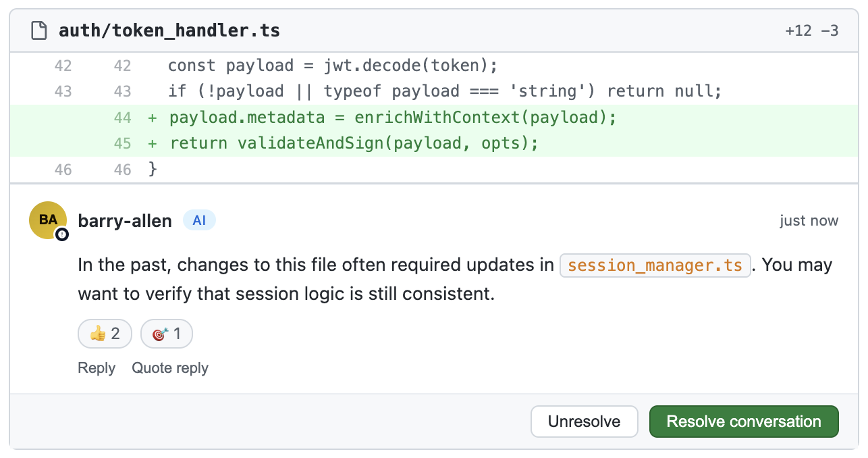Click Quote reply under the comment
This screenshot has width=868, height=458.
click(170, 368)
